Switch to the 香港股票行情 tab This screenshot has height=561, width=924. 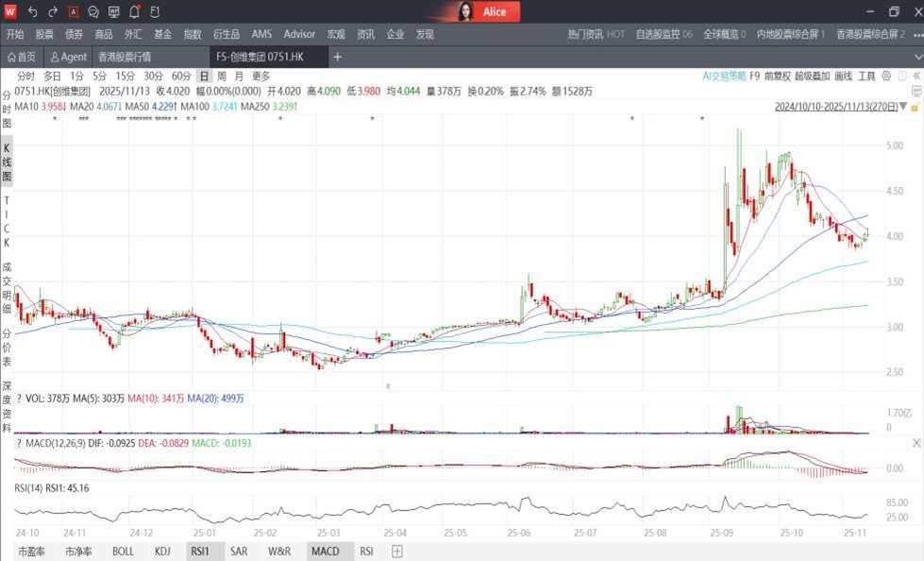pos(125,58)
